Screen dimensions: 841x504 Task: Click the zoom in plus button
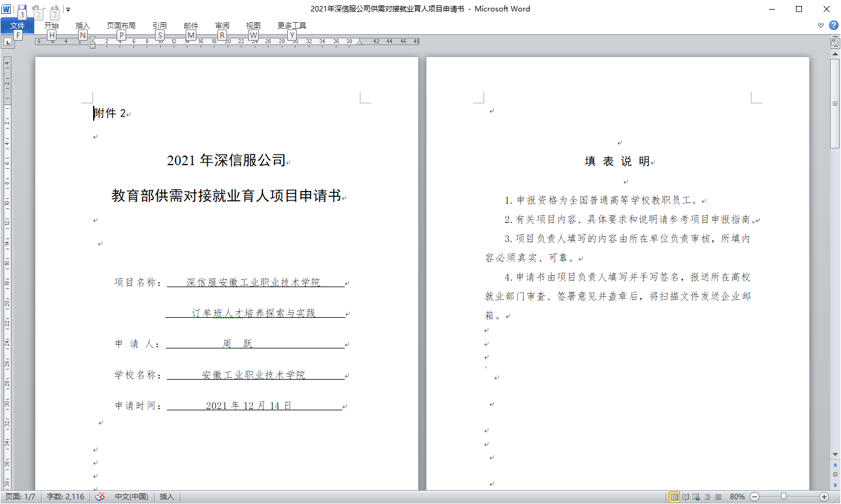824,497
